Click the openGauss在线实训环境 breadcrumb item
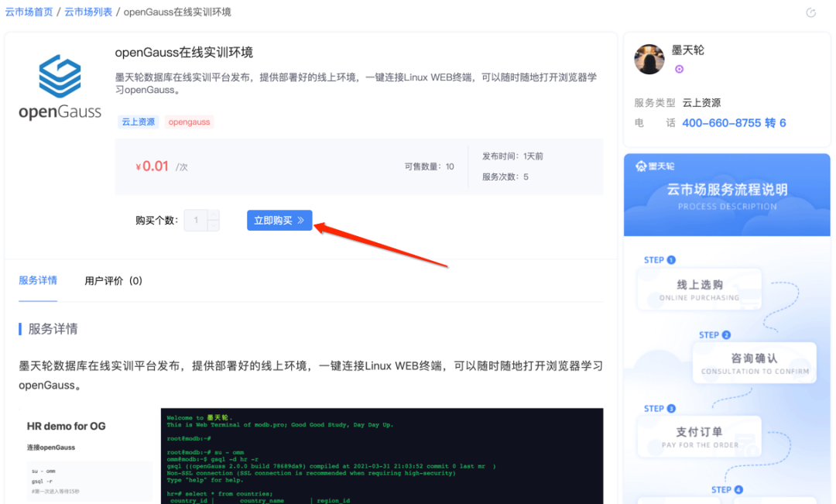 point(177,12)
